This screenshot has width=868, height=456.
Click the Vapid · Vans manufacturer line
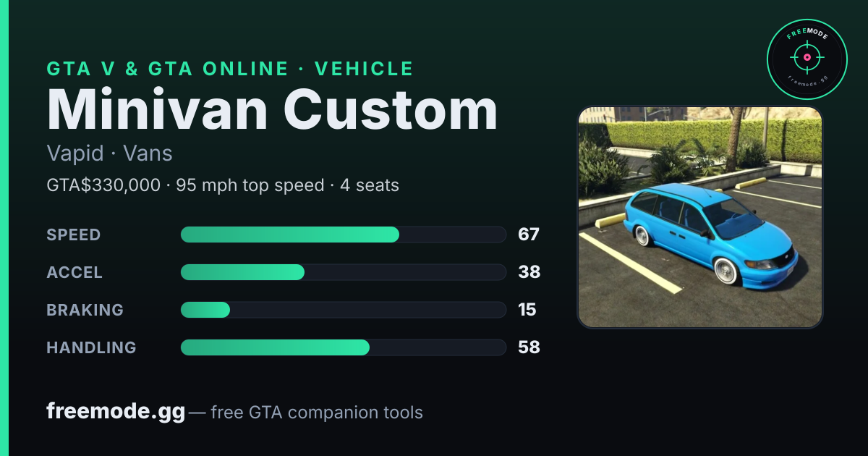[x=109, y=153]
